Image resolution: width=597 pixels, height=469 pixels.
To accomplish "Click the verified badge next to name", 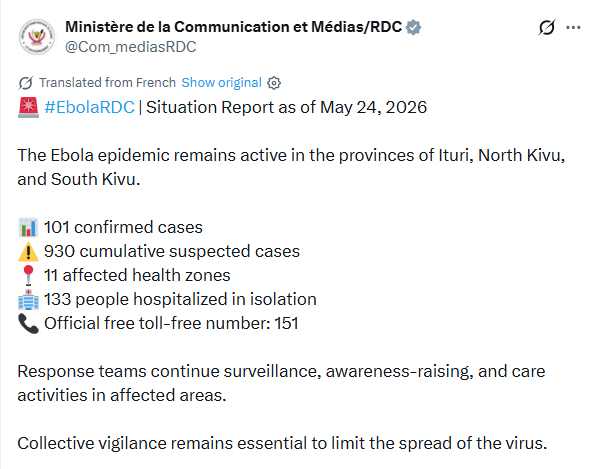I will (x=413, y=27).
